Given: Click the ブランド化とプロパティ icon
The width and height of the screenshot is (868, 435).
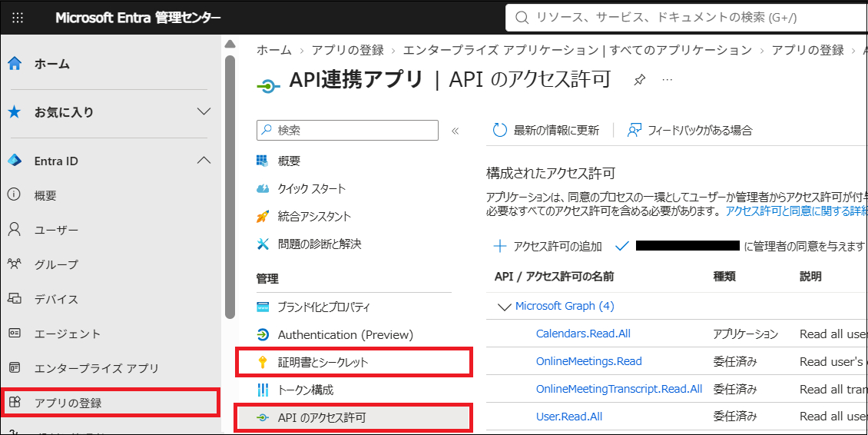Looking at the screenshot, I should click(263, 307).
